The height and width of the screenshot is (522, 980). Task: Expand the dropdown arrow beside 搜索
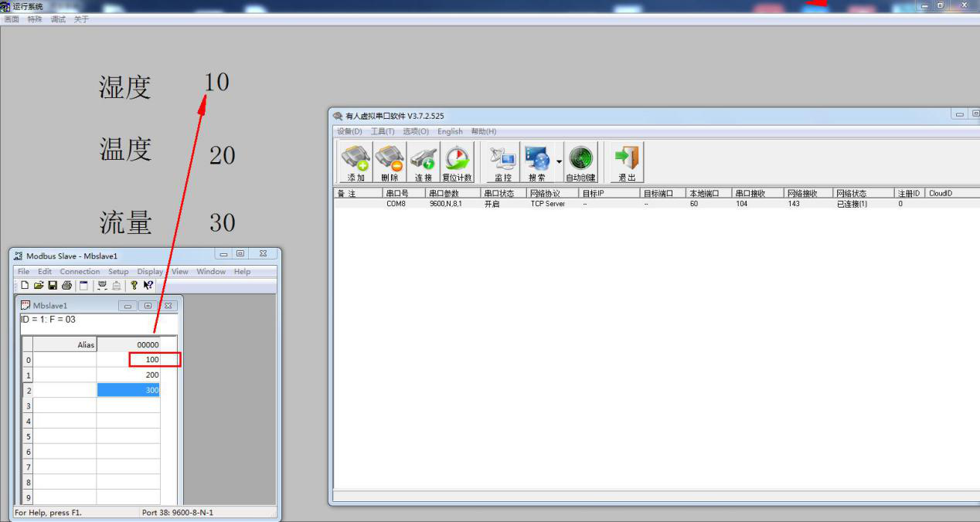point(559,162)
